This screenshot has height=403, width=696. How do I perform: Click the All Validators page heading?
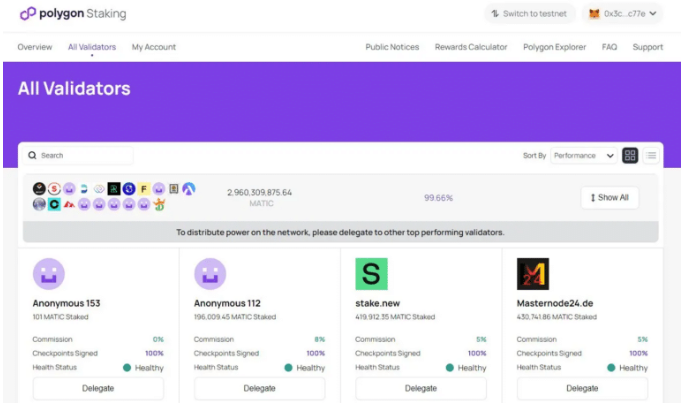(74, 88)
